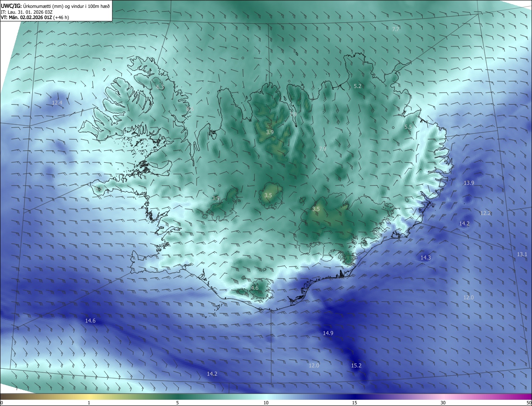Click the UWC/IG Úrkomumætti map title text
The width and height of the screenshot is (532, 406).
point(55,6)
